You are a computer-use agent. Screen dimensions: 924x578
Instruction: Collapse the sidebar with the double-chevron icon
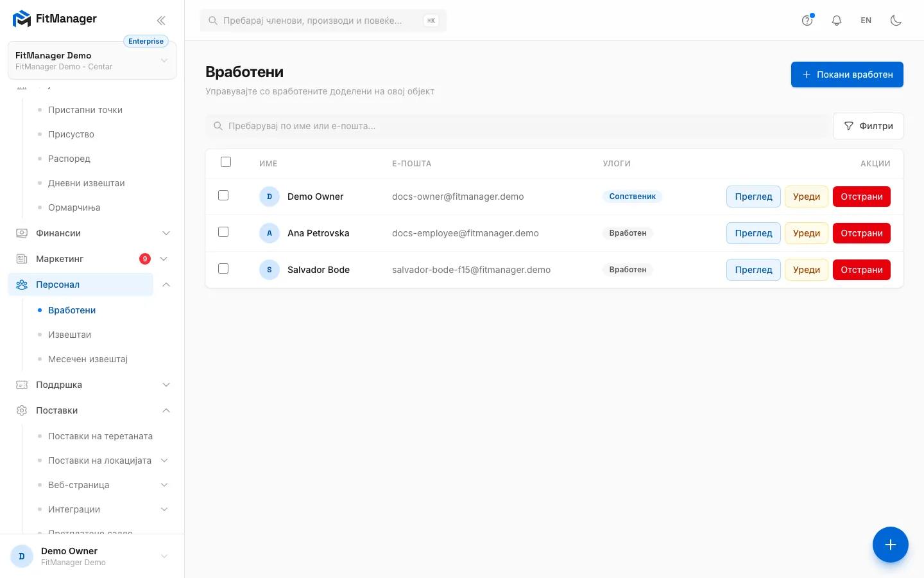click(161, 21)
